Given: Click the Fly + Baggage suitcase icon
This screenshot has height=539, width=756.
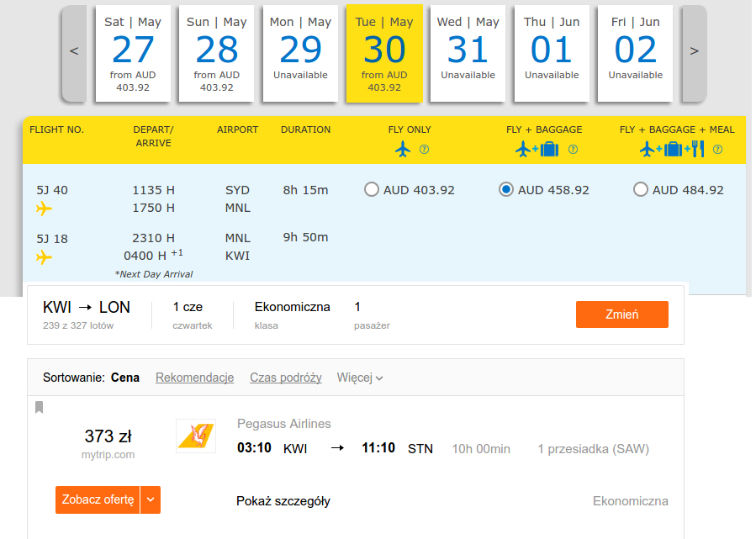Looking at the screenshot, I should (549, 149).
